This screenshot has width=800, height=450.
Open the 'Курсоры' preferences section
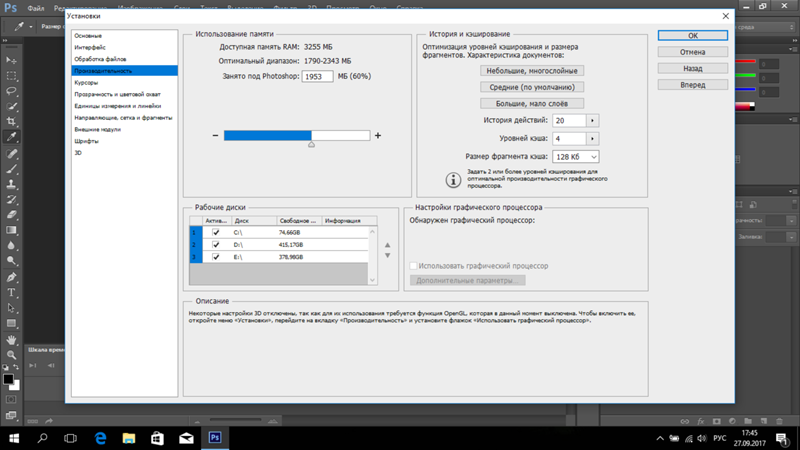point(86,83)
